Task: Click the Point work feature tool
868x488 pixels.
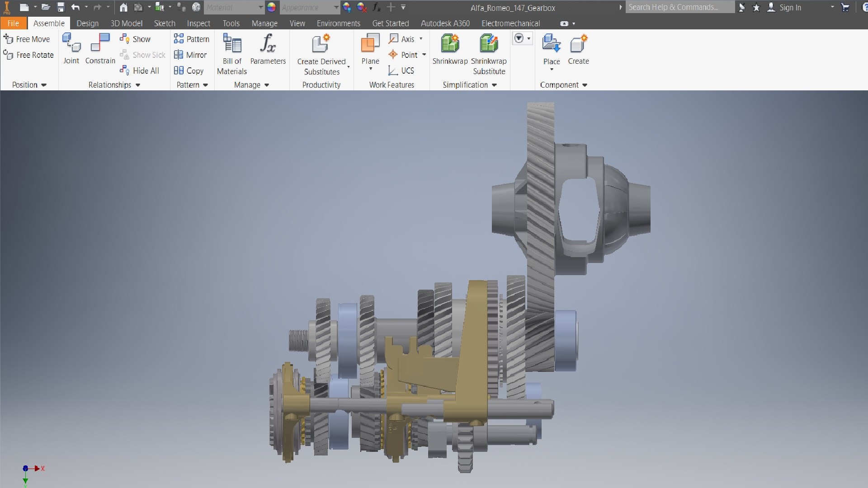Action: coord(403,55)
